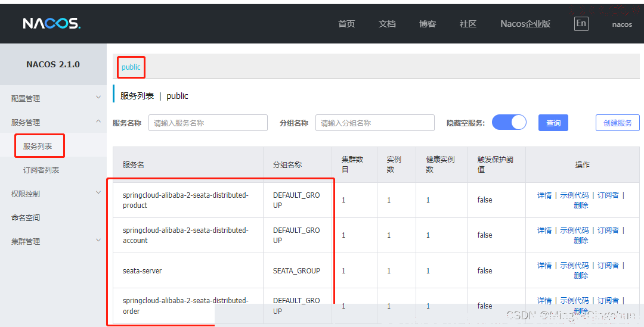Focus the 服务名称 input field
The image size is (644, 327).
(208, 123)
